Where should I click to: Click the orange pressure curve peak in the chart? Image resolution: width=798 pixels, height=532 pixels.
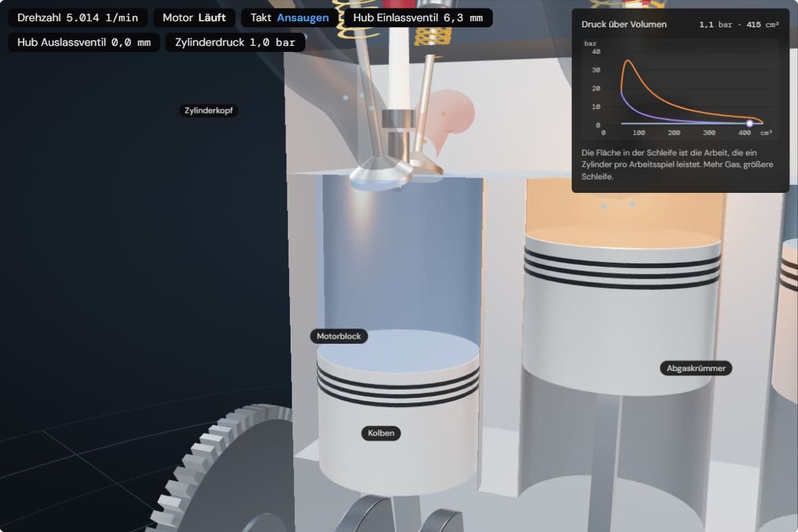628,62
